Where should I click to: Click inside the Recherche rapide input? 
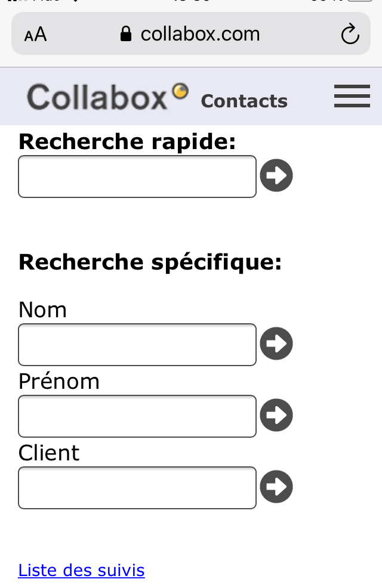click(137, 176)
